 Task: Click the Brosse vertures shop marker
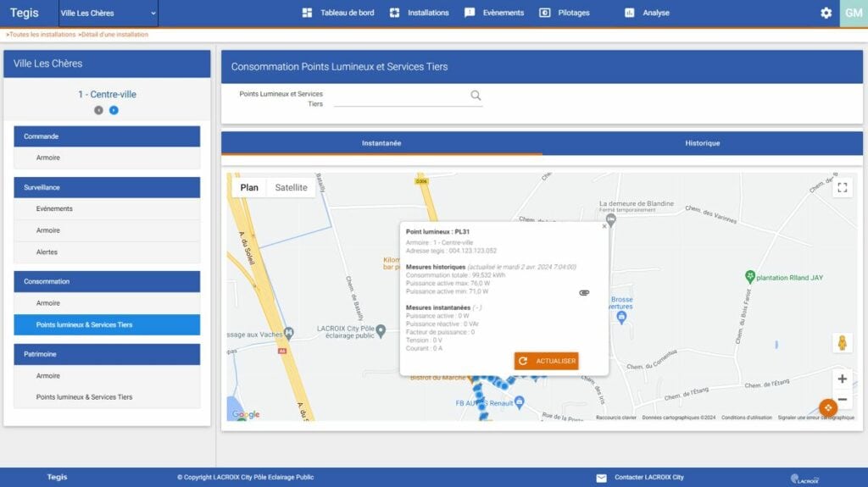621,317
